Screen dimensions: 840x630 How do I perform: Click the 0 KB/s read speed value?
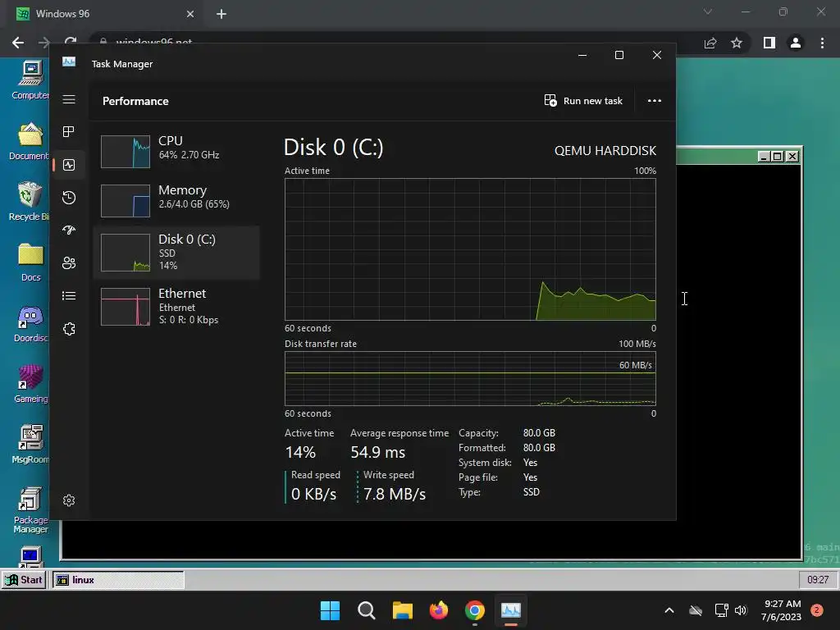click(x=314, y=494)
